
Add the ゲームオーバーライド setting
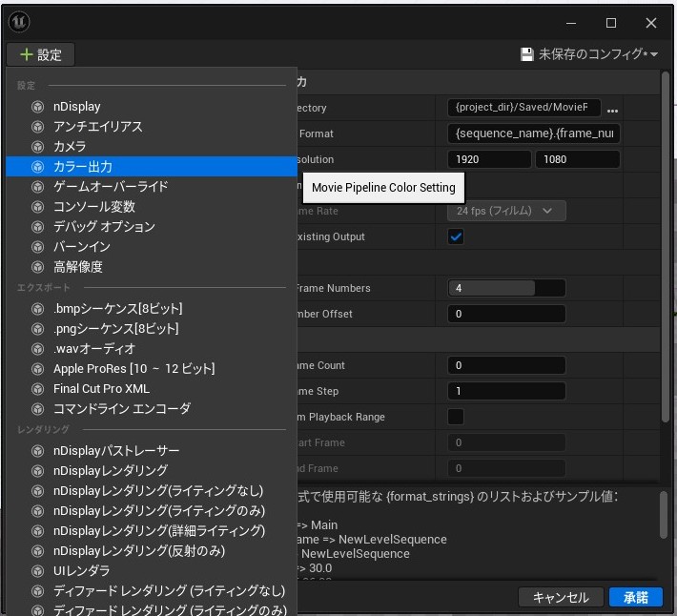pos(152,187)
